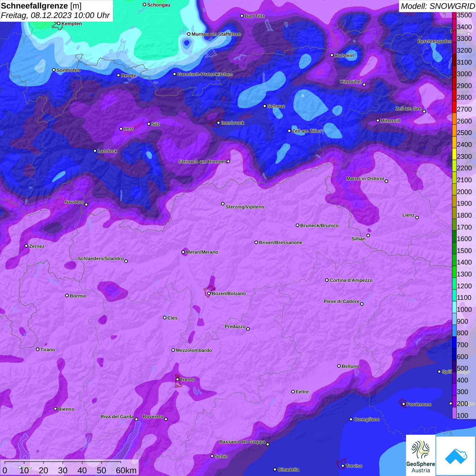Click the Sonthofen label
Screen dimensions: 476x476
[68, 70]
